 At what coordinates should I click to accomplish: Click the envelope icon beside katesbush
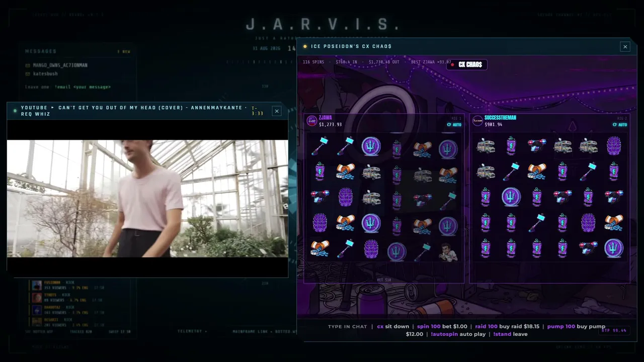(x=28, y=74)
